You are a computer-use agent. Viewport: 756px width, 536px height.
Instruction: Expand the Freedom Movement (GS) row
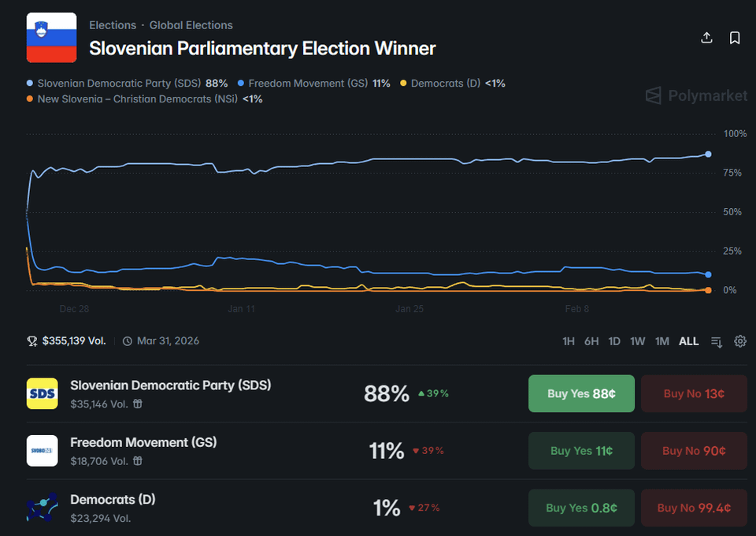point(143,442)
